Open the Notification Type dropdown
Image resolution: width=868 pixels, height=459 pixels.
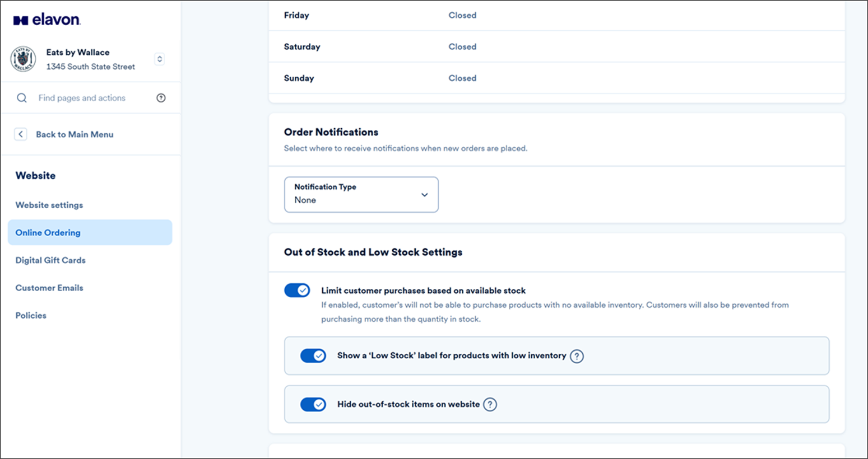(361, 194)
